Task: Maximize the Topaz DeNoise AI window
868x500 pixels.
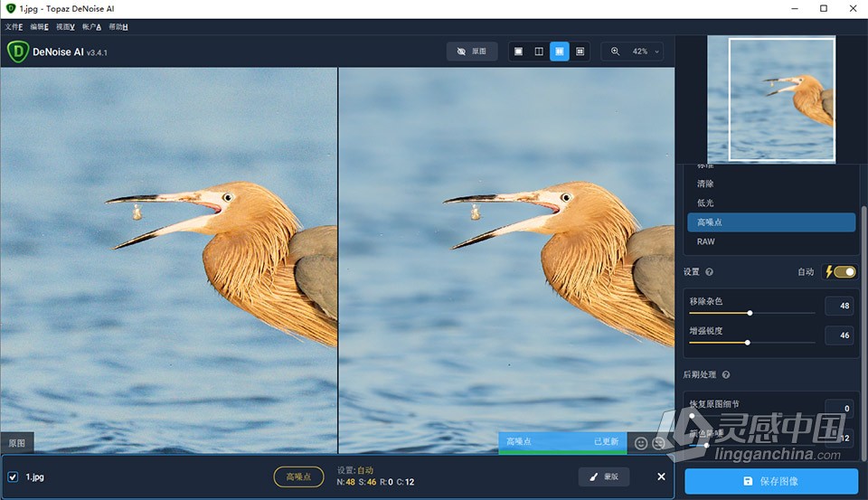Action: [x=824, y=8]
